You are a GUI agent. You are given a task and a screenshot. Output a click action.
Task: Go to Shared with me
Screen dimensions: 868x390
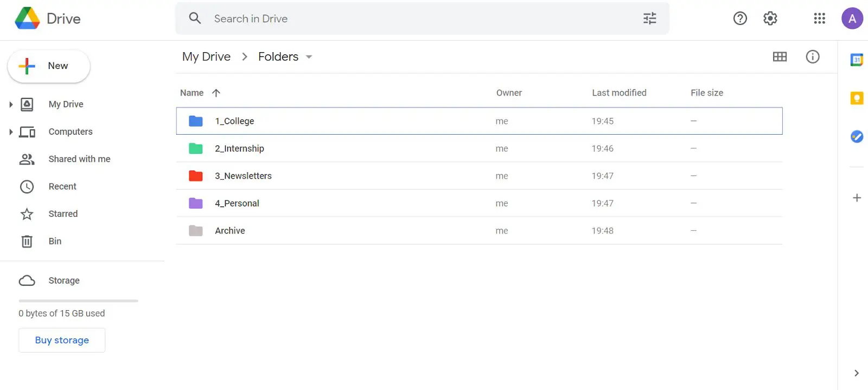click(79, 159)
